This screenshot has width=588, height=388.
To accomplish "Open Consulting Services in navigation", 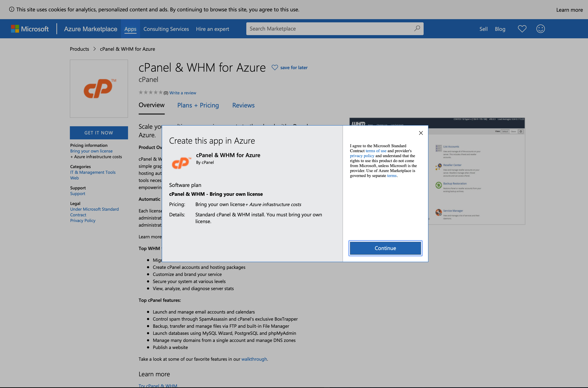I will 166,29.
